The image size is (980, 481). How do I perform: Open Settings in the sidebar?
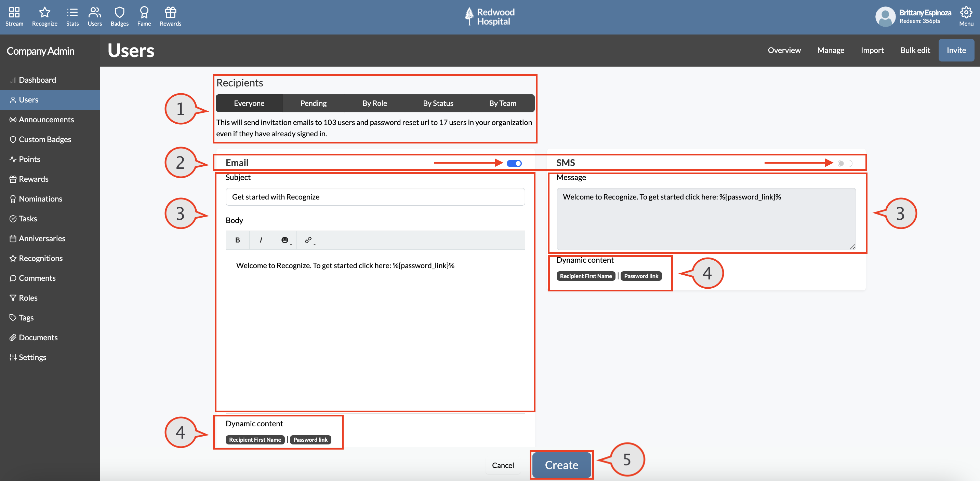point(50,357)
